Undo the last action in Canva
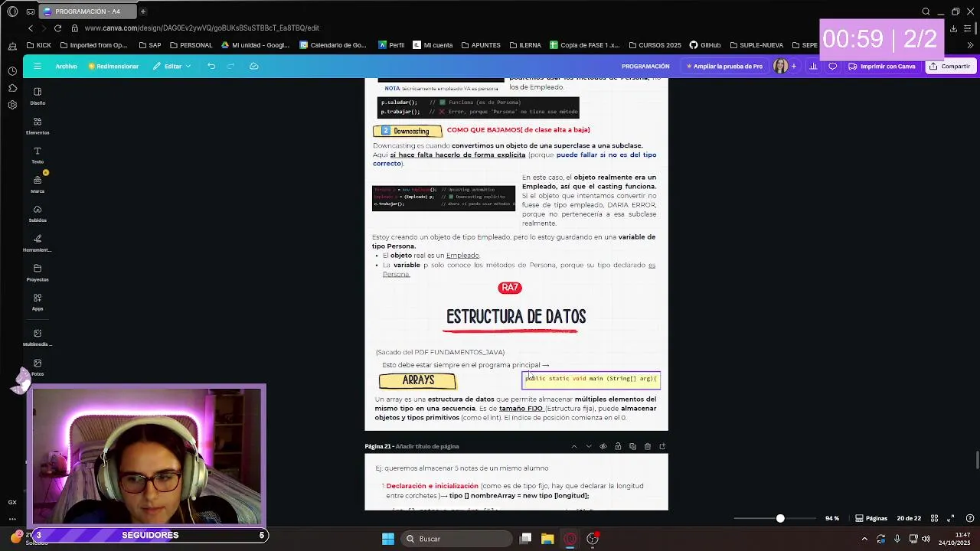Viewport: 980px width, 551px height. (211, 66)
